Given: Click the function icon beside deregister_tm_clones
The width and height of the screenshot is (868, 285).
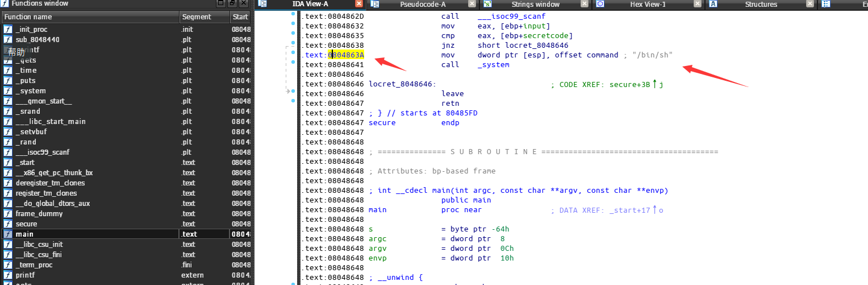Looking at the screenshot, I should tap(8, 183).
